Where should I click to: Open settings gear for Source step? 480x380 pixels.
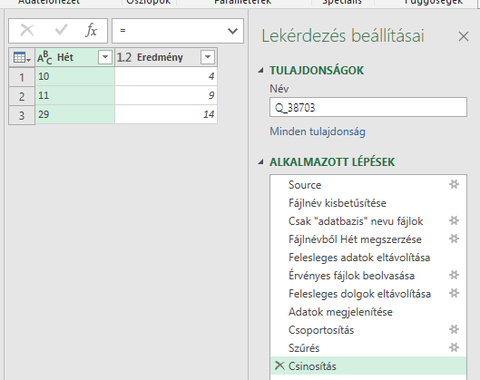(x=454, y=184)
